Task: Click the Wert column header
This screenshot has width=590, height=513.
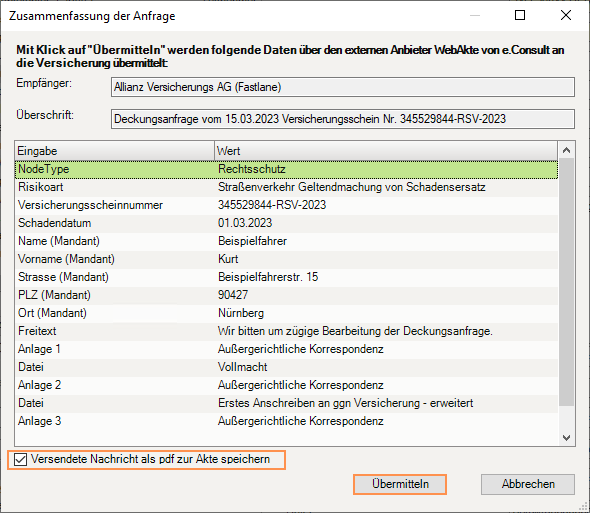Action: click(386, 151)
